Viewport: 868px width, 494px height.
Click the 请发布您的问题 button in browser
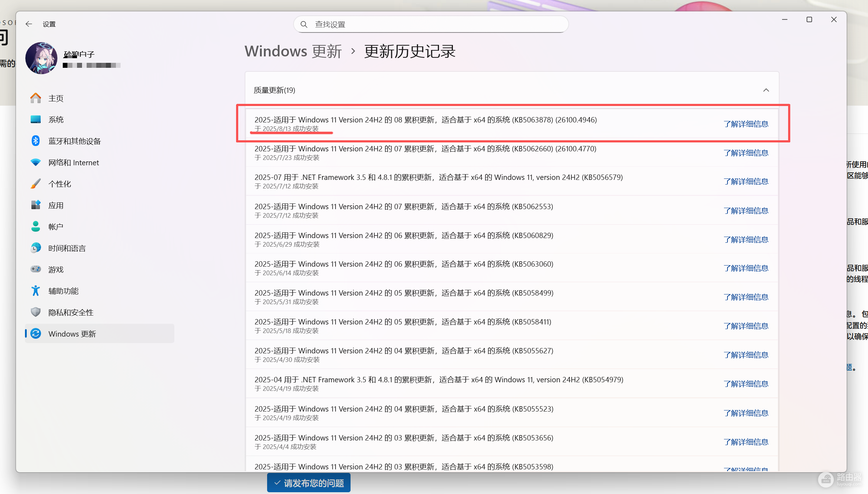(x=309, y=483)
